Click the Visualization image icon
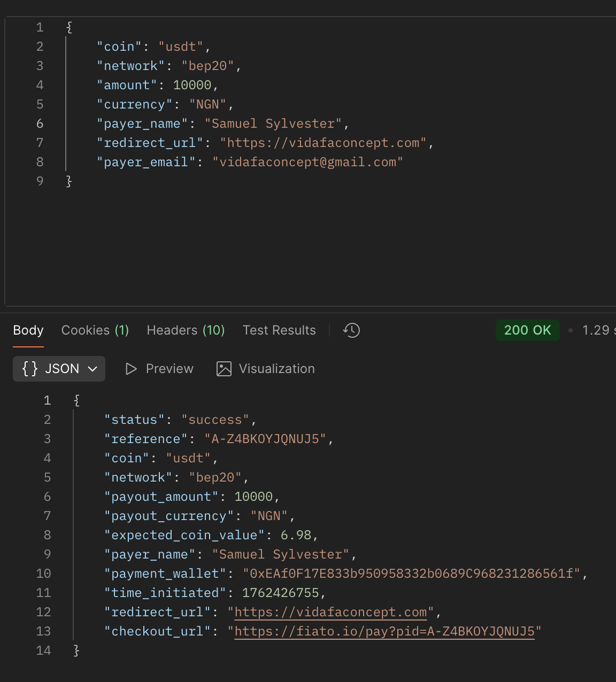This screenshot has width=616, height=682. [x=224, y=369]
